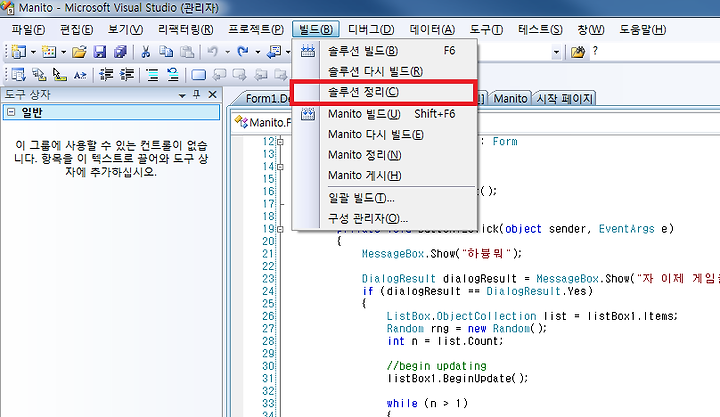Click the Display Quick Info icon
The height and width of the screenshot is (417, 720).
click(60, 74)
